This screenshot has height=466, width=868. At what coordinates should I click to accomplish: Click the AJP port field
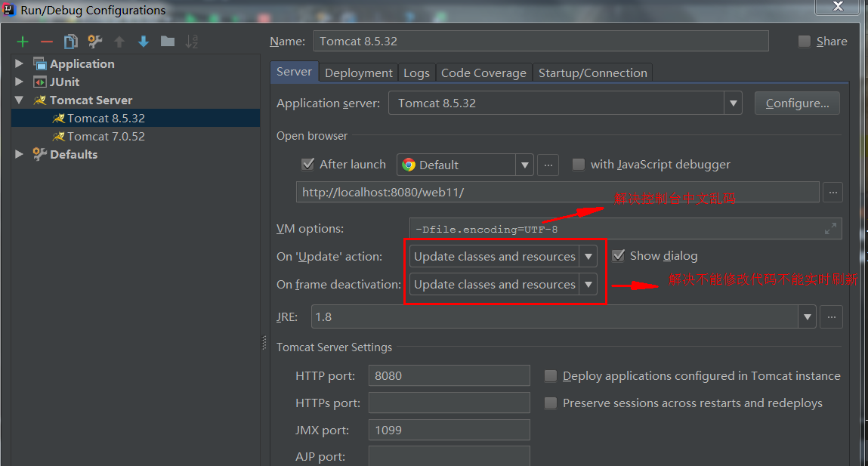[x=449, y=456]
